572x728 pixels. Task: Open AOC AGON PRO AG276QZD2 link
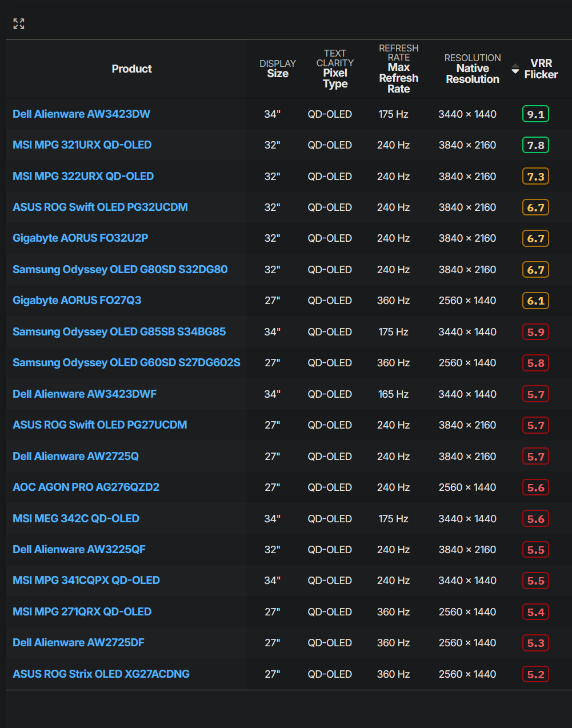(x=86, y=487)
